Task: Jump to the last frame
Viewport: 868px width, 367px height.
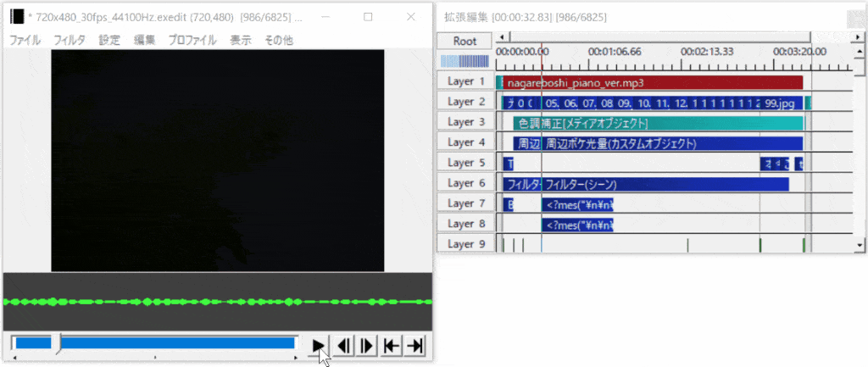Action: [415, 345]
